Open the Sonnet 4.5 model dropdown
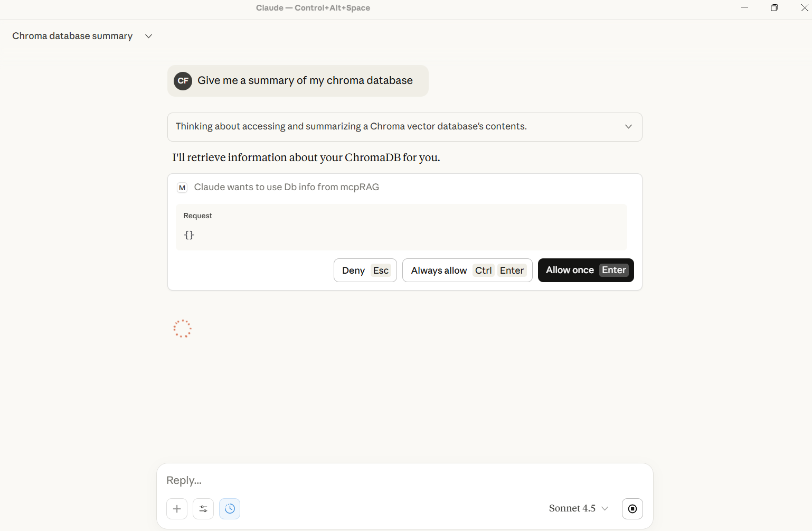The image size is (812, 531). (578, 508)
